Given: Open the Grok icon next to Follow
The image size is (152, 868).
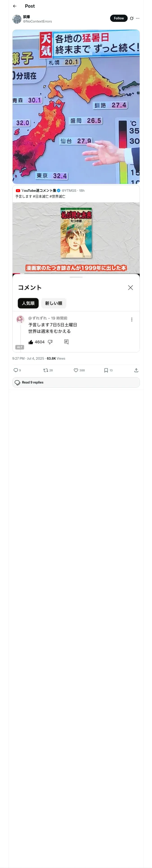Looking at the screenshot, I should 132,18.
